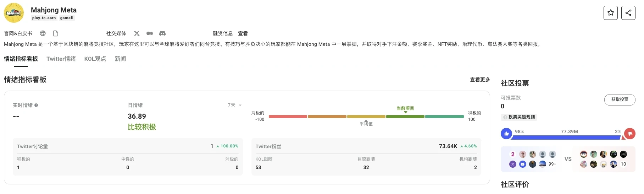Click the green segment of sentiment bar
Image resolution: width=644 pixels, height=194 pixels.
click(405, 117)
